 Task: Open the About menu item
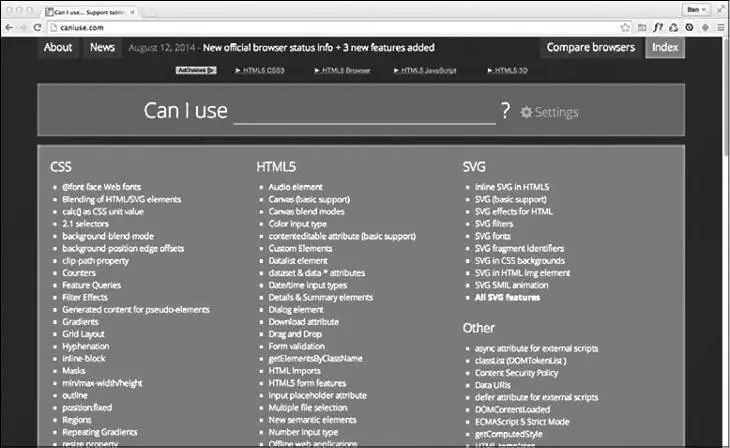coord(58,48)
